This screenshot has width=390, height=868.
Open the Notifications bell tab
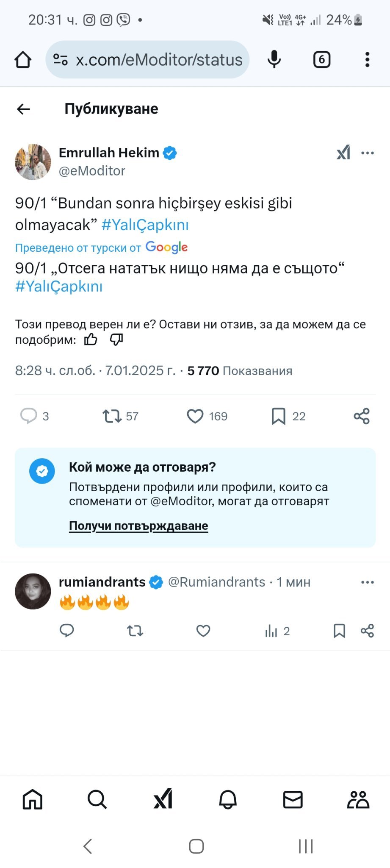click(x=227, y=800)
